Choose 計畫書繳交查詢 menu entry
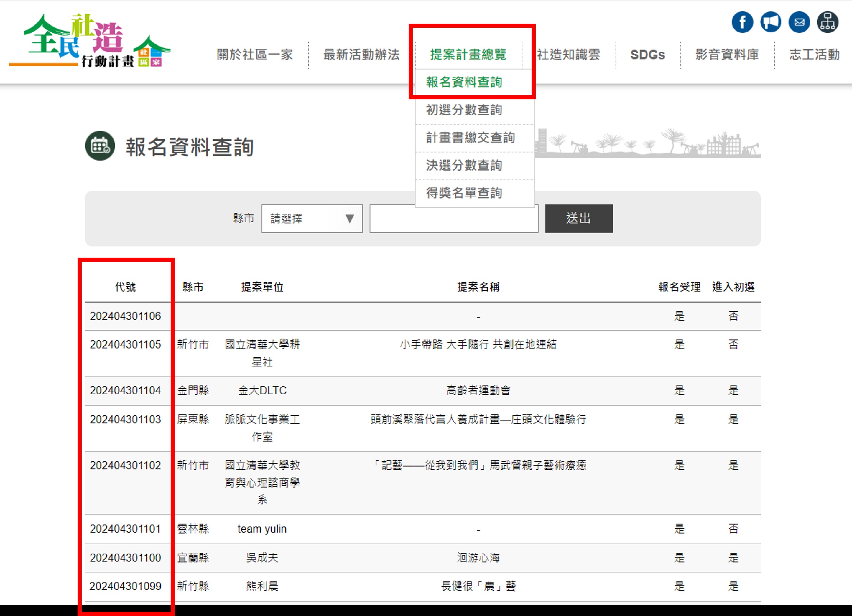Viewport: 852px width, 616px height. click(x=470, y=138)
